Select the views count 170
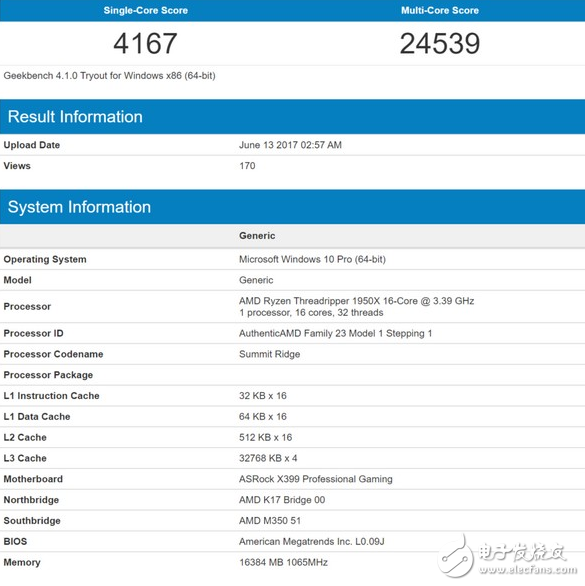 pos(247,166)
